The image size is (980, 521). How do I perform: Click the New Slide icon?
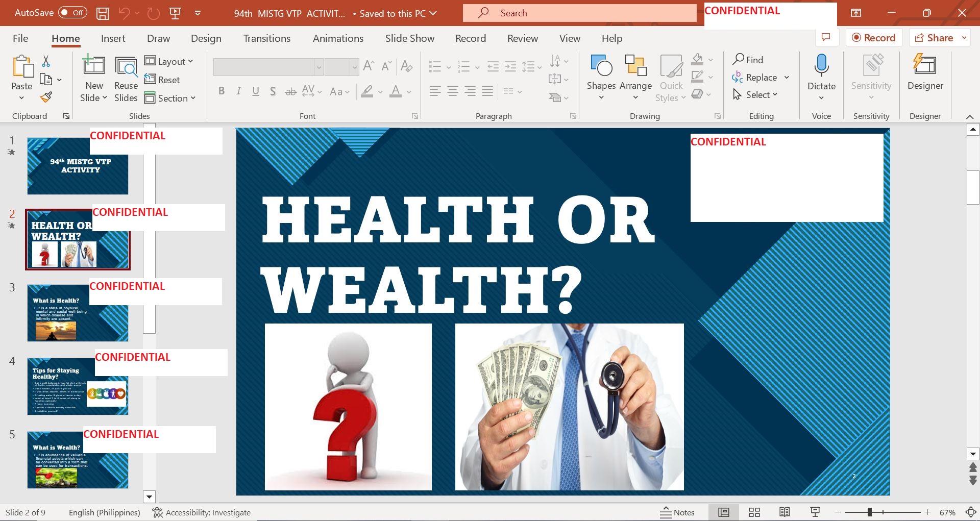(94, 66)
